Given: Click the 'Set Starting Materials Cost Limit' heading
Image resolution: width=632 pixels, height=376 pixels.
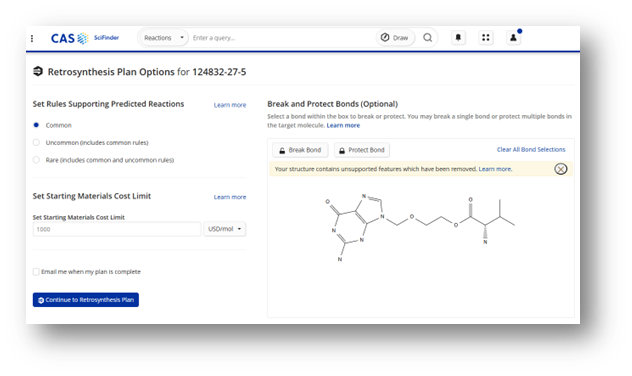Looking at the screenshot, I should (x=92, y=196).
